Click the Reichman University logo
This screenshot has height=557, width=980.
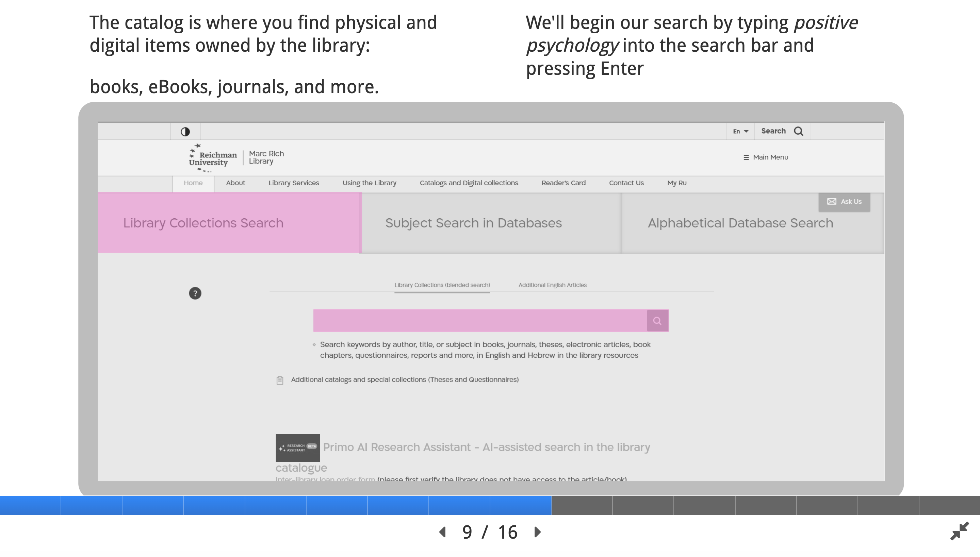click(x=213, y=158)
